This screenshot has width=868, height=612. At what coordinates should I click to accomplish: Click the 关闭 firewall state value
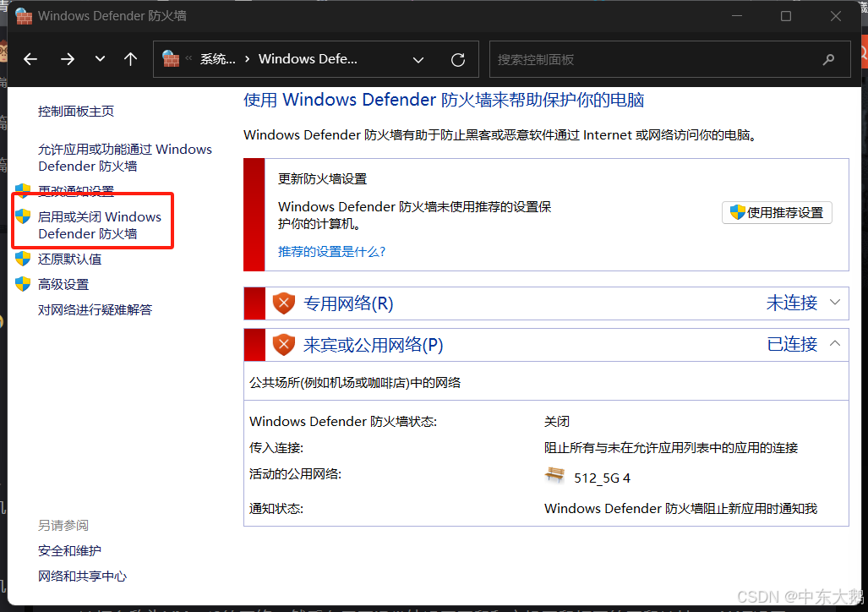tap(557, 422)
